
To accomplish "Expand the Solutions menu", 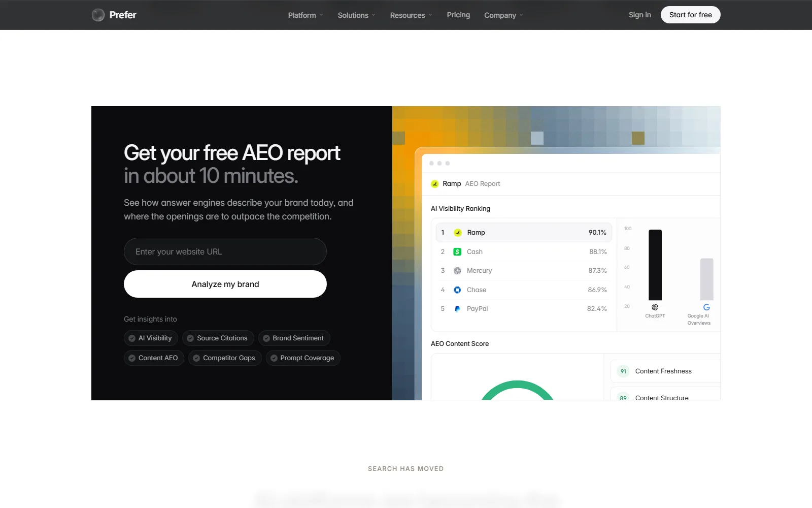I will point(356,15).
